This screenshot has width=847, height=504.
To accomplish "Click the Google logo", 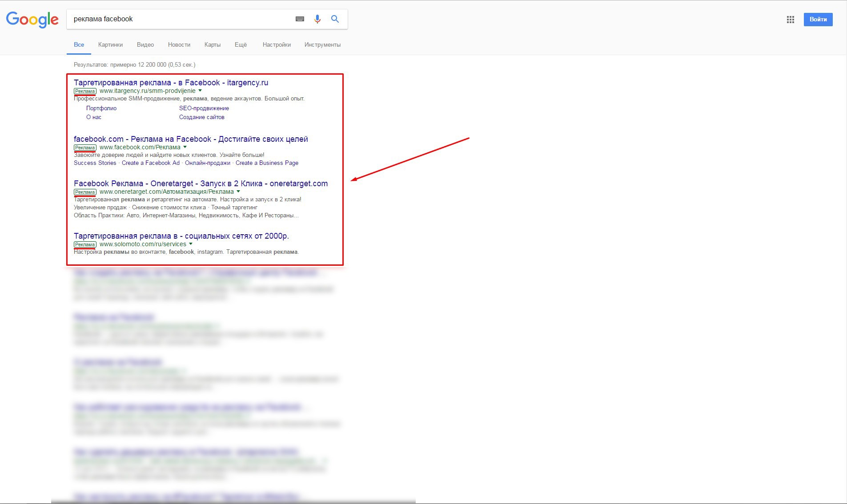I will [x=32, y=20].
